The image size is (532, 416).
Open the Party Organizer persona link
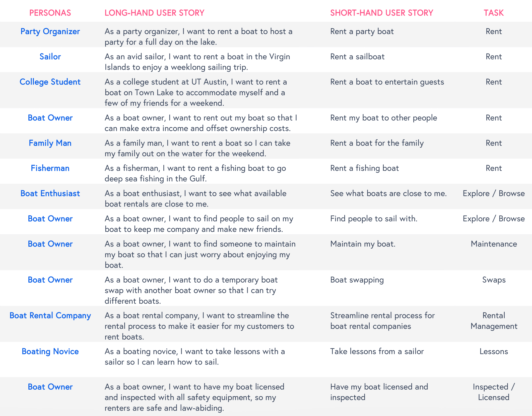[50, 31]
